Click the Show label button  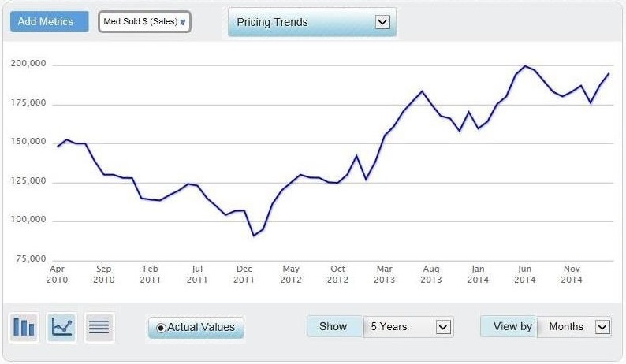click(333, 326)
